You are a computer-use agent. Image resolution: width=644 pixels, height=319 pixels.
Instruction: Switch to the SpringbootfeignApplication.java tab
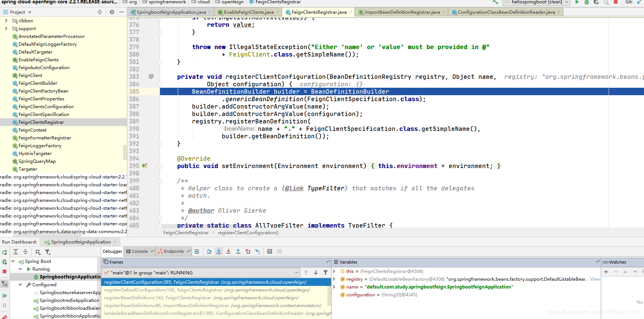point(171,12)
